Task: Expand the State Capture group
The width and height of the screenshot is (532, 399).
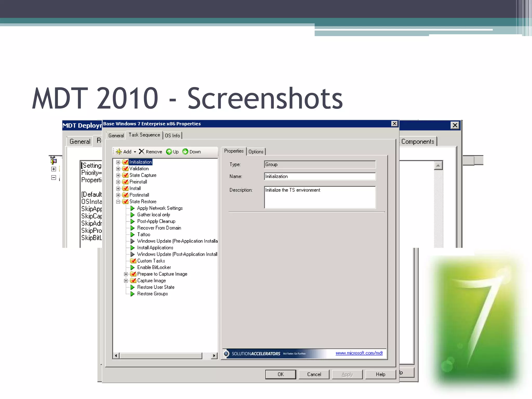Action: pyautogui.click(x=118, y=175)
